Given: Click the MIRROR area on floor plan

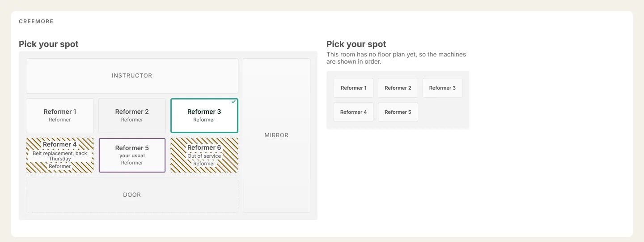Looking at the screenshot, I should coord(276,135).
